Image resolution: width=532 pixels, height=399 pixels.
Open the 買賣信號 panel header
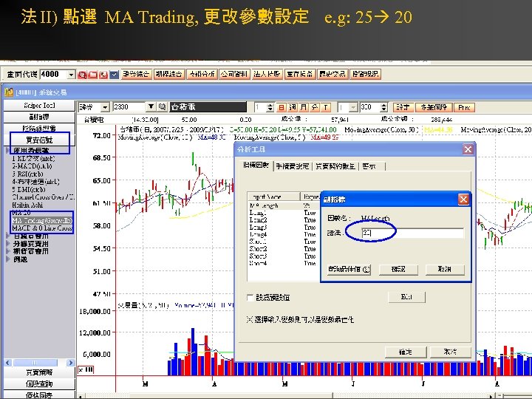click(39, 140)
